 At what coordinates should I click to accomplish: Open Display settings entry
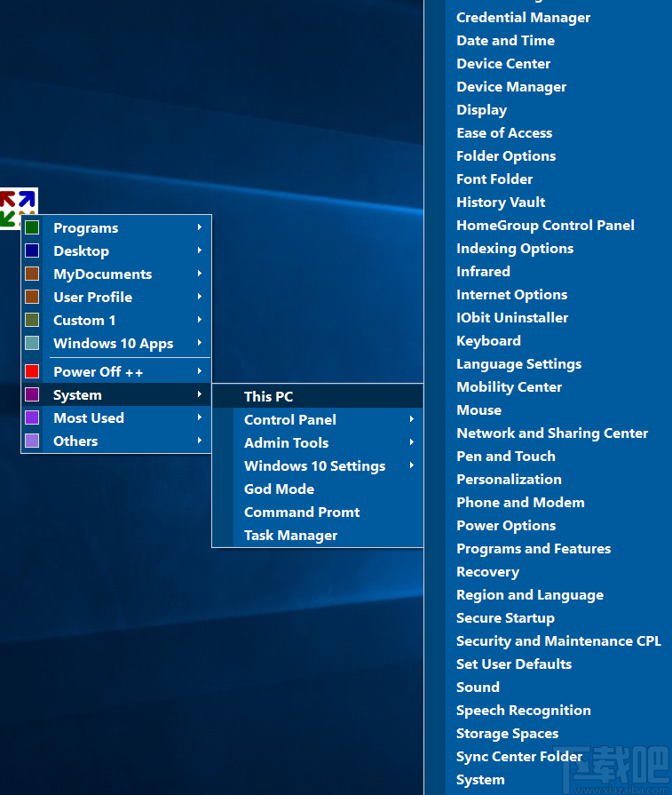pos(481,110)
